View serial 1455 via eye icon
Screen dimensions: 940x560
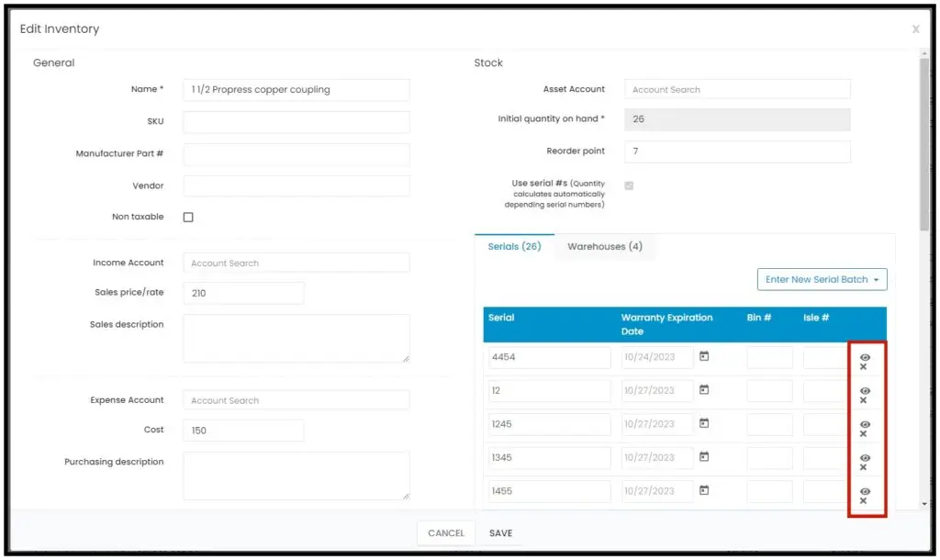coord(865,492)
